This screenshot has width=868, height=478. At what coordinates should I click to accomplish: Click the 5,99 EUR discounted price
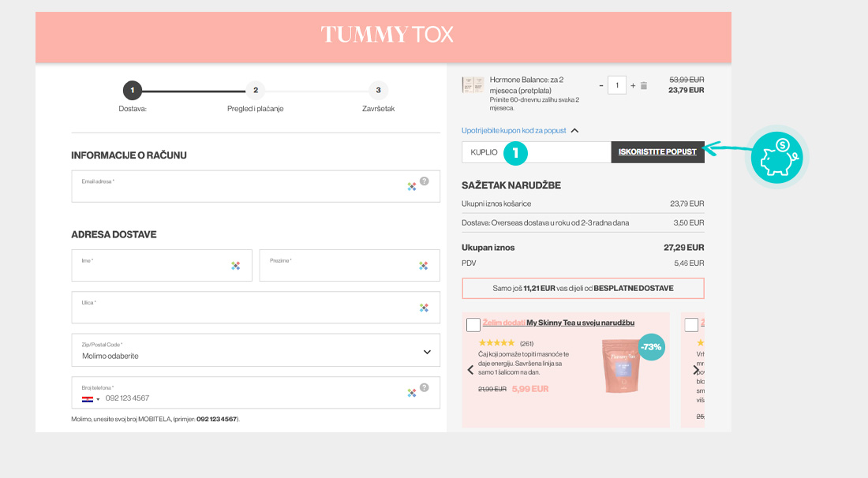click(x=530, y=389)
